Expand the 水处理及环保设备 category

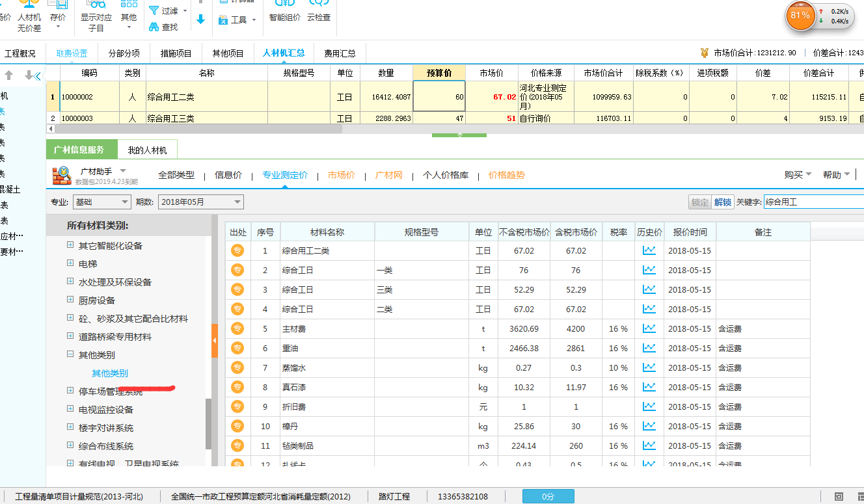(70, 282)
